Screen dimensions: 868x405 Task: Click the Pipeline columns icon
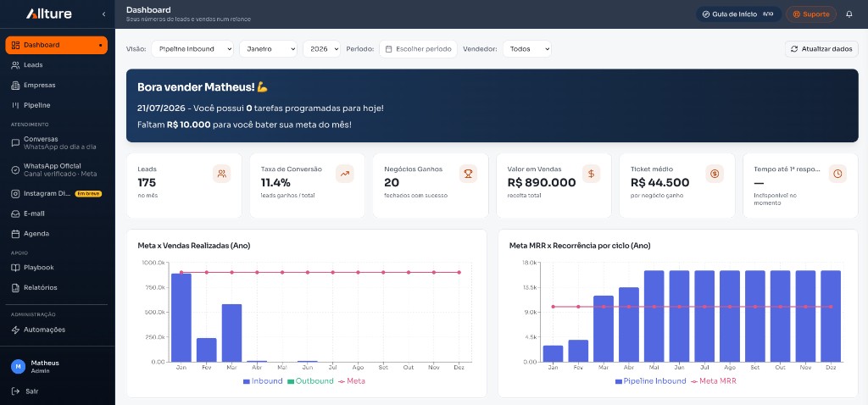coord(15,105)
